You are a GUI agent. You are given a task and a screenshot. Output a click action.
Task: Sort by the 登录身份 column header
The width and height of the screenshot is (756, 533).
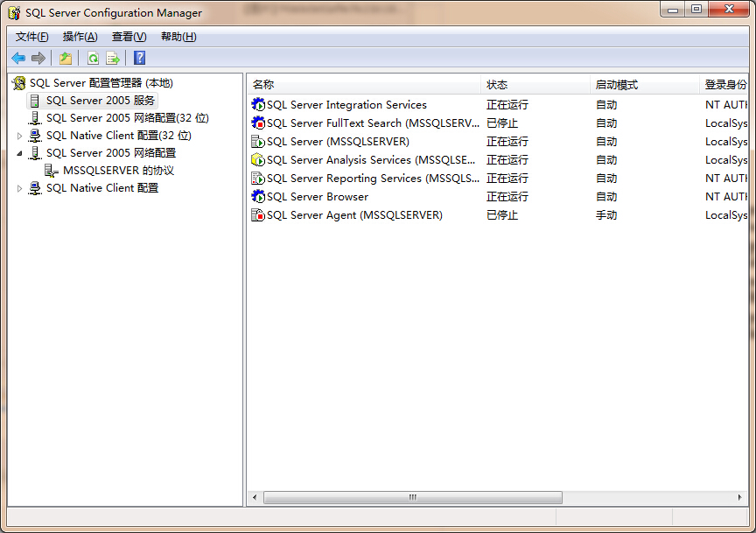pyautogui.click(x=724, y=85)
